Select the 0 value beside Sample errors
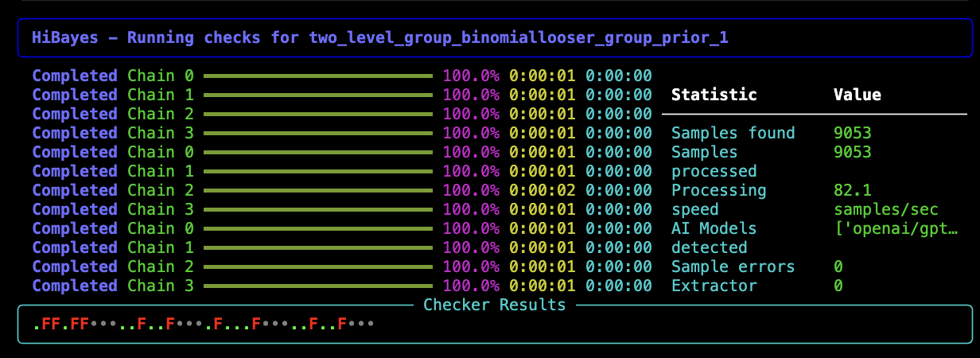The height and width of the screenshot is (358, 980). pos(838,267)
